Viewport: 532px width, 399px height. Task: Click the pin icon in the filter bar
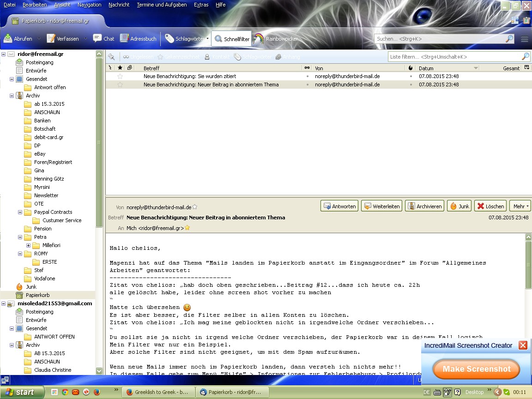(111, 57)
